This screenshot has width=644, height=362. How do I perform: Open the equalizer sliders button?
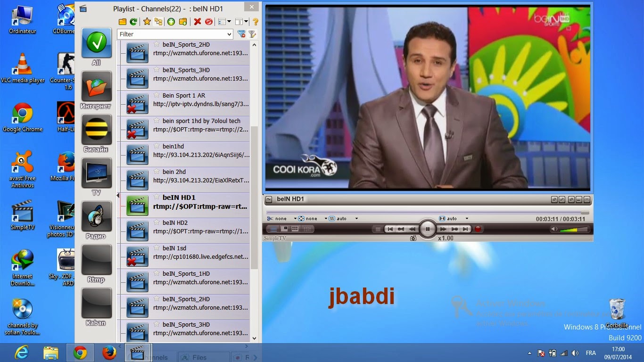(x=307, y=229)
